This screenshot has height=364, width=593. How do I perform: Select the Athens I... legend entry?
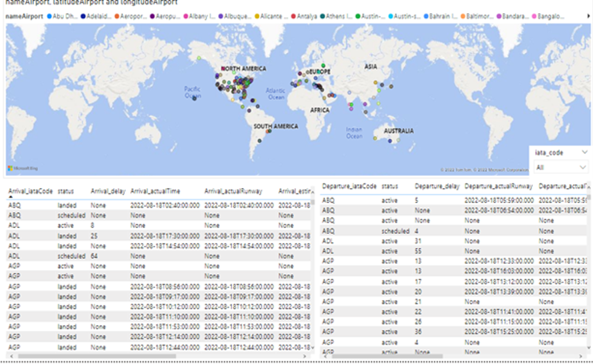tap(336, 16)
